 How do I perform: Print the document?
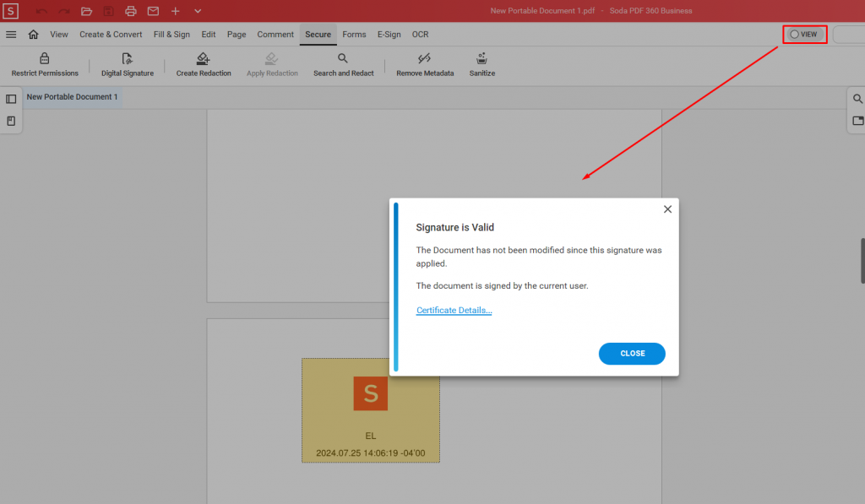point(131,11)
